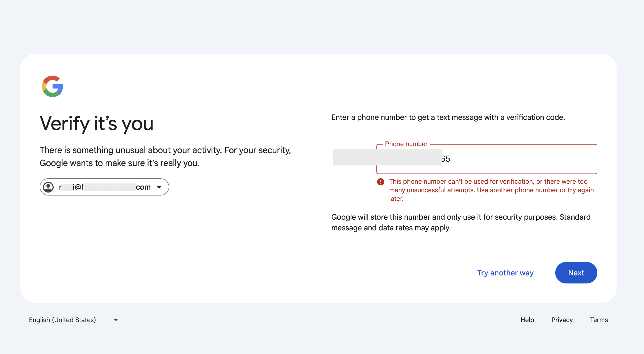Click the Next button
The height and width of the screenshot is (354, 644).
576,273
